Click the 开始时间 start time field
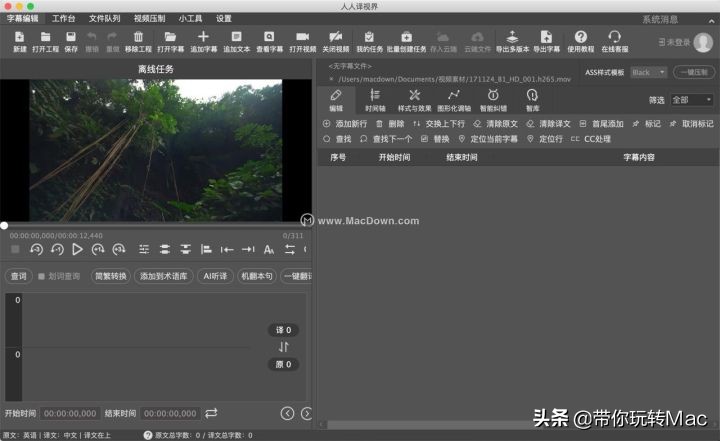The image size is (720, 441). coord(70,413)
